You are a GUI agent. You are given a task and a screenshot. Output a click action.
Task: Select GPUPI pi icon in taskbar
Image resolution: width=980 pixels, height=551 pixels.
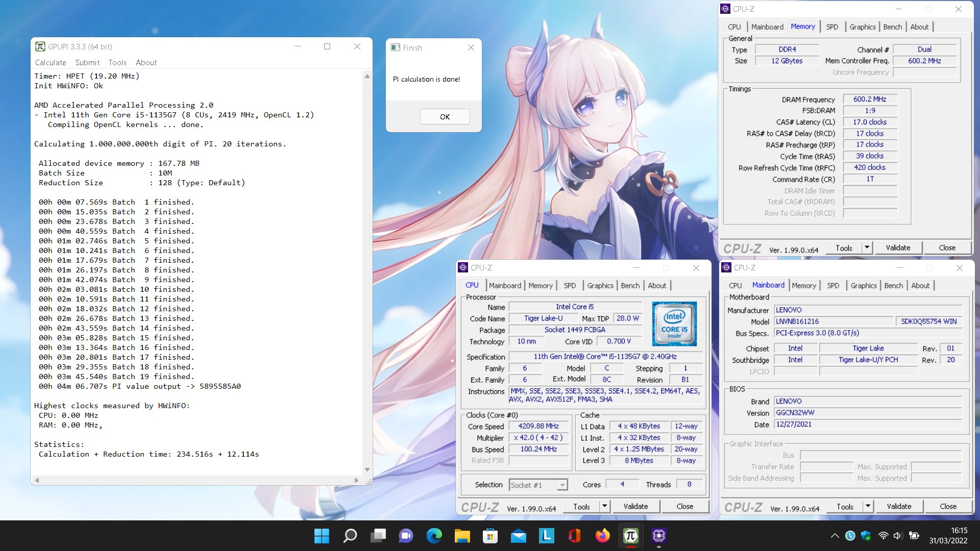[631, 536]
